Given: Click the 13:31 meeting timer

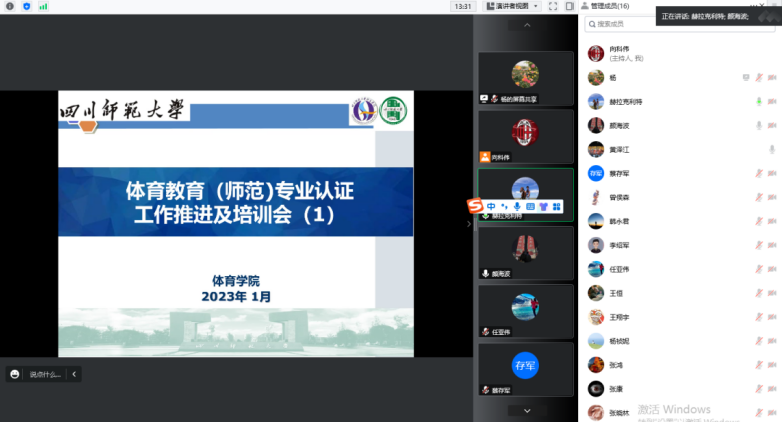Looking at the screenshot, I should point(463,6).
